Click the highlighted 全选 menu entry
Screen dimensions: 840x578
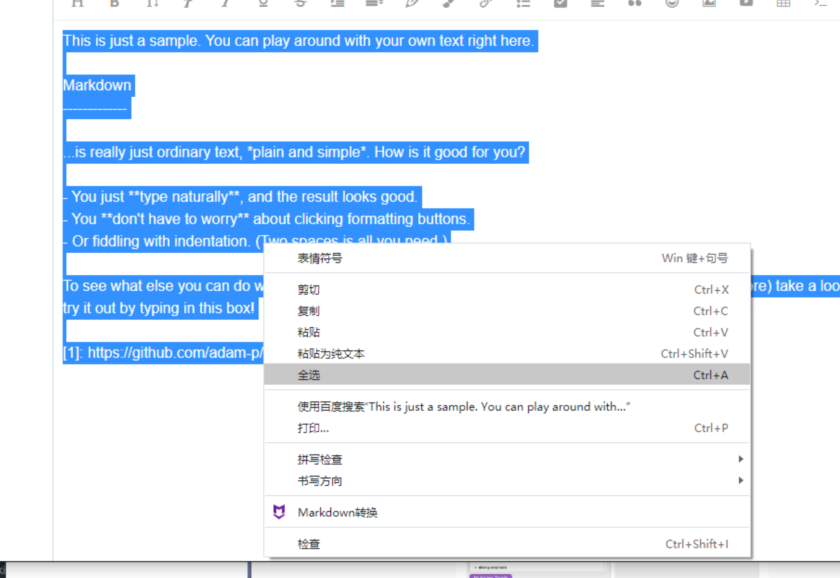tap(309, 375)
